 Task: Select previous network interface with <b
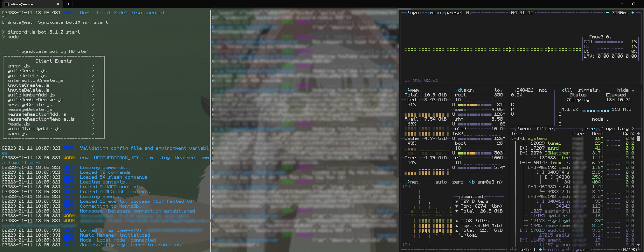coord(472,182)
